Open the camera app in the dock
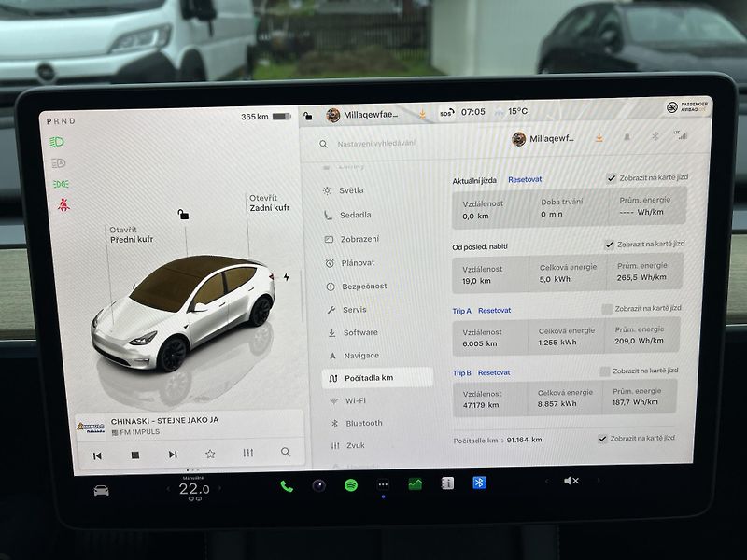The height and width of the screenshot is (560, 747). coord(318,485)
